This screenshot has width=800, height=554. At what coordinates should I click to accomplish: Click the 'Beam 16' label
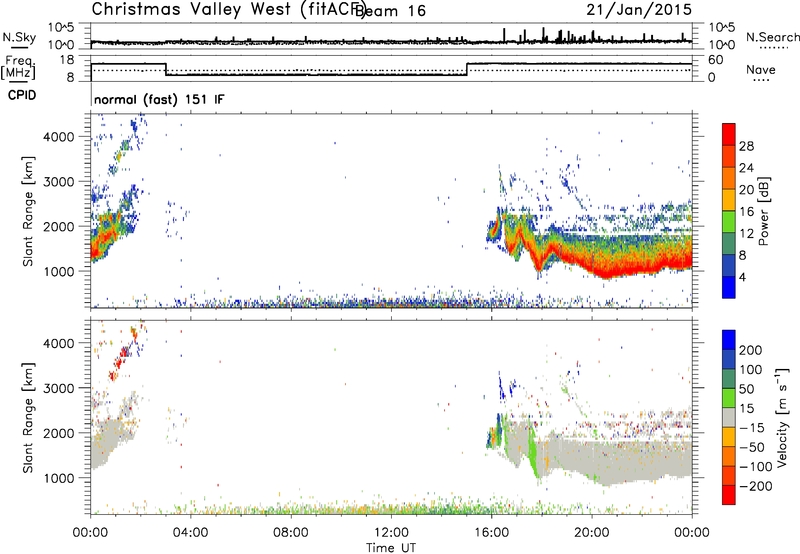point(391,10)
